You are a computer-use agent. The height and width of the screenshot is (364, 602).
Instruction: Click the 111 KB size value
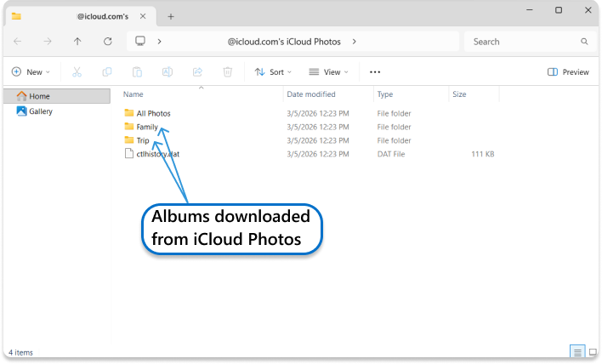click(483, 154)
